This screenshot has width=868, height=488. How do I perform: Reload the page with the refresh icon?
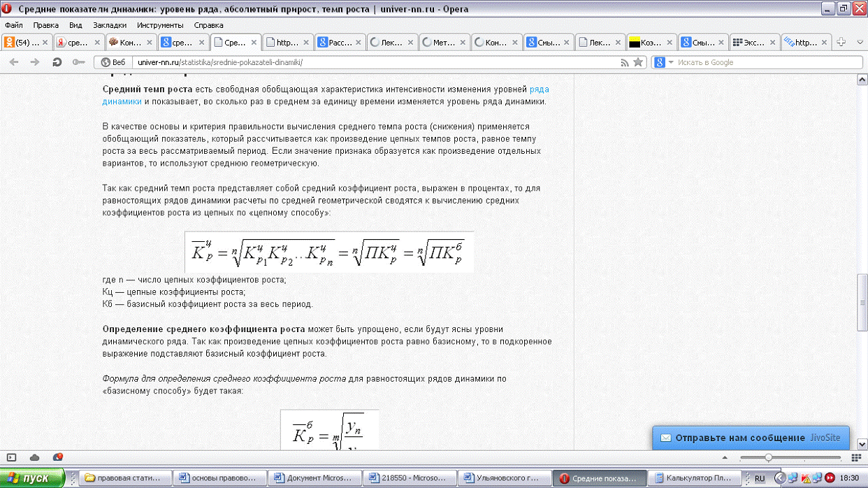coord(57,62)
